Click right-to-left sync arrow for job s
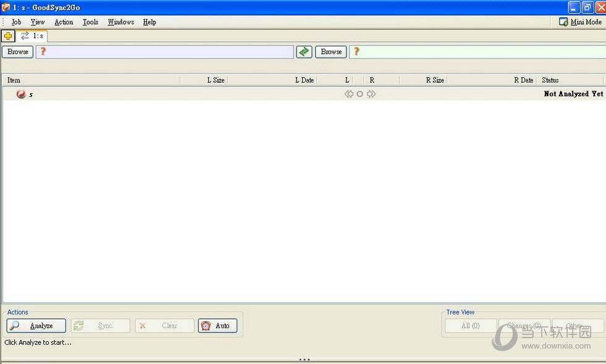Screen dimensions: 606x364 (348, 94)
